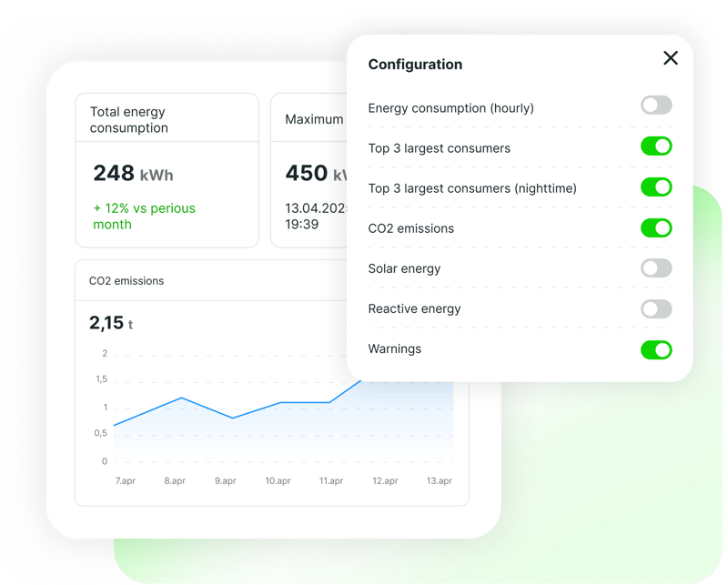Select the Total energy consumption card title
Screen dimensions: 728x585
click(x=128, y=120)
